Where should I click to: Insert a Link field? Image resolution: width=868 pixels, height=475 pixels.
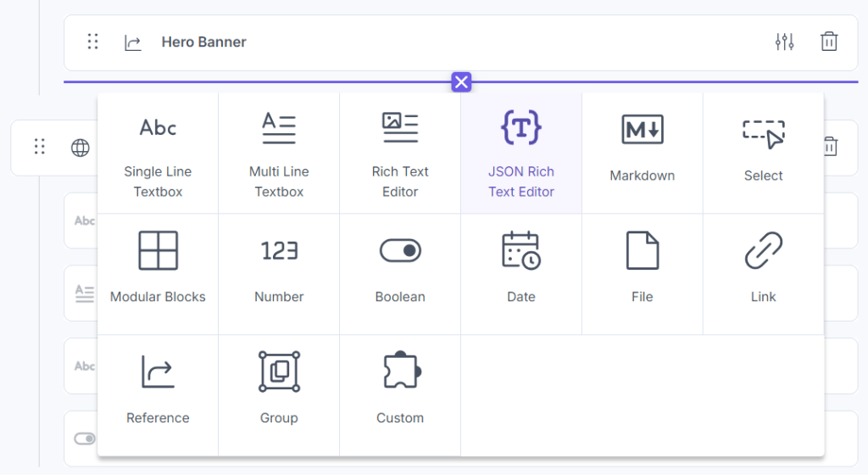pos(763,274)
